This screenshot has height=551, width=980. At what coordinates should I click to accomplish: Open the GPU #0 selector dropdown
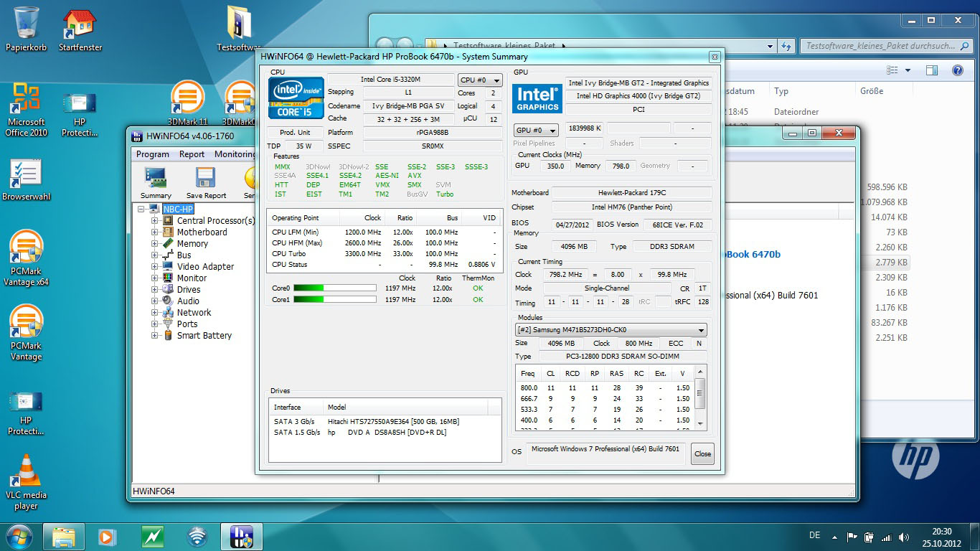coord(537,131)
